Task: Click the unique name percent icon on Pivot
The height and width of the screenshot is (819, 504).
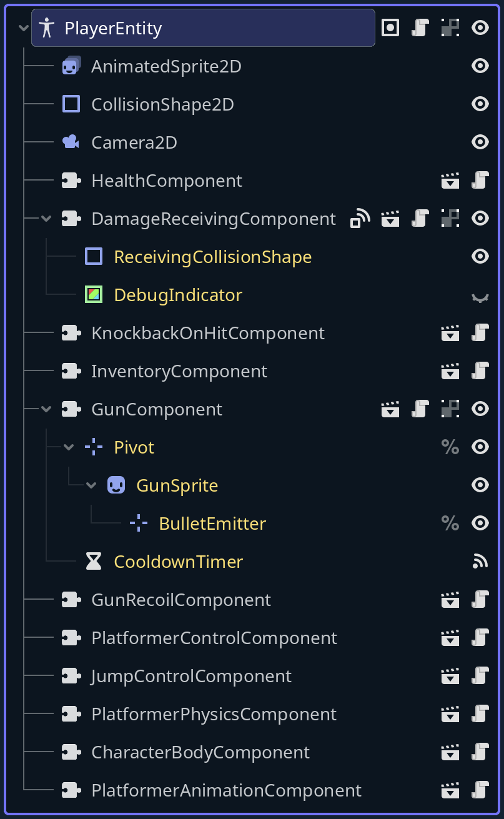Action: click(x=450, y=447)
